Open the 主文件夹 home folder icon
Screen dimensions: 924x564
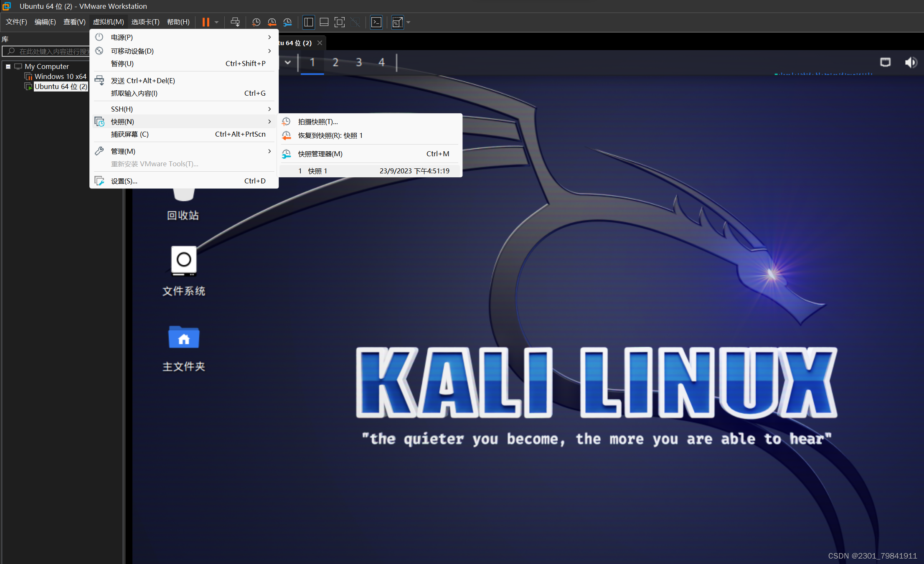coord(184,338)
